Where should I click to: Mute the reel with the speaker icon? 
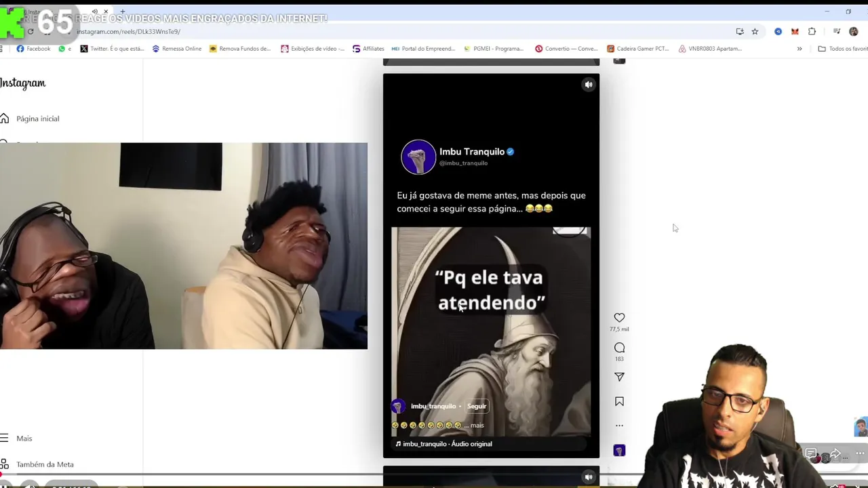point(589,85)
